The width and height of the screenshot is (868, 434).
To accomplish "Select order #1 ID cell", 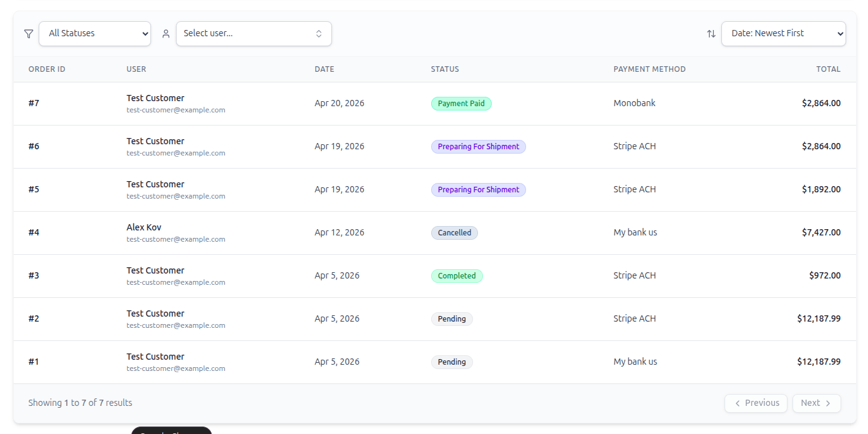I will 34,362.
